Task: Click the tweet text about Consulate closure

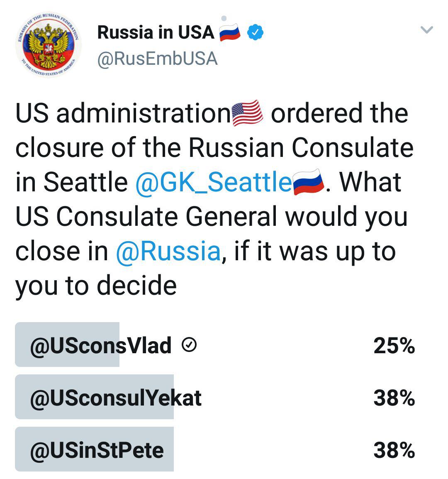Action: (x=214, y=200)
